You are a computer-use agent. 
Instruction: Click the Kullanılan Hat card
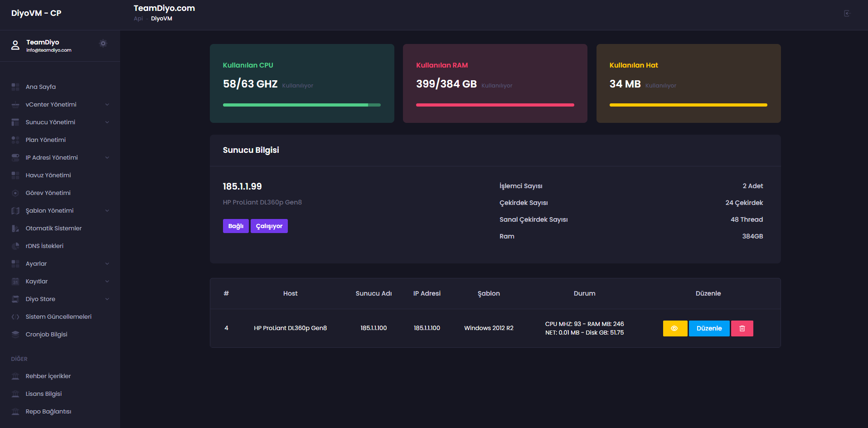689,83
